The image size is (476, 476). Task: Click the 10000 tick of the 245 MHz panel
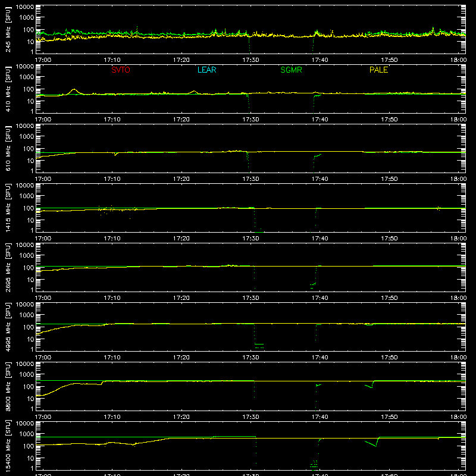pyautogui.click(x=25, y=7)
